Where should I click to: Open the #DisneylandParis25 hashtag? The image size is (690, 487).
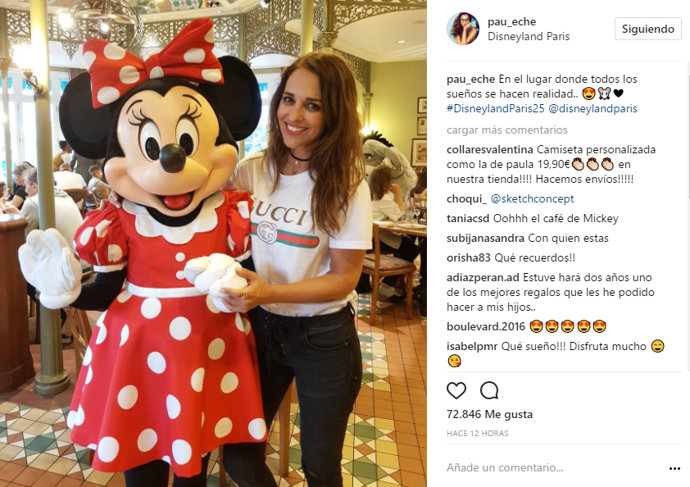[495, 108]
